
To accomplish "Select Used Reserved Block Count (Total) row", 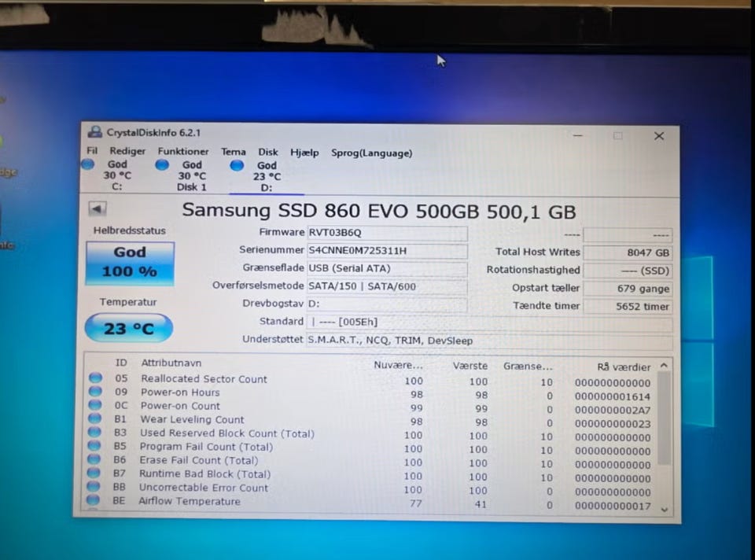I will 370,435.
